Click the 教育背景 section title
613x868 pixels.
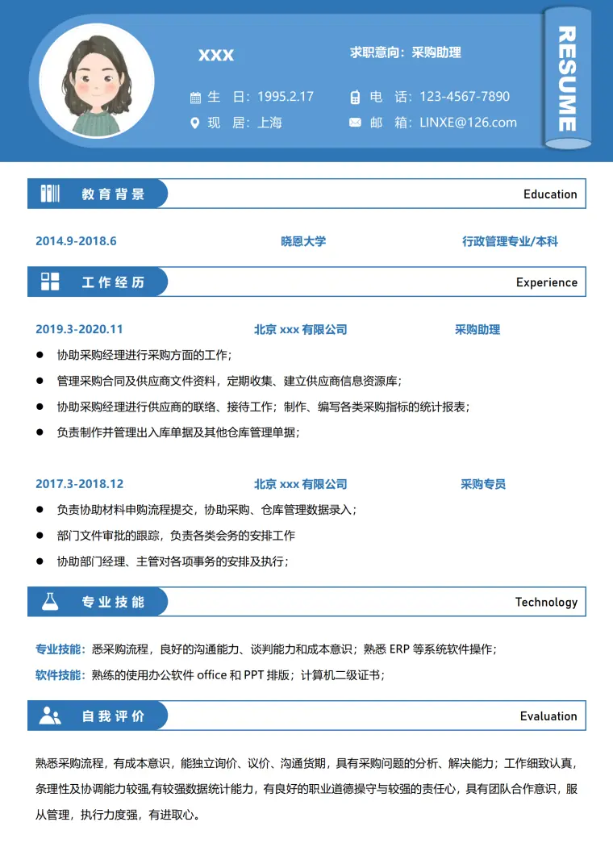[x=114, y=194]
